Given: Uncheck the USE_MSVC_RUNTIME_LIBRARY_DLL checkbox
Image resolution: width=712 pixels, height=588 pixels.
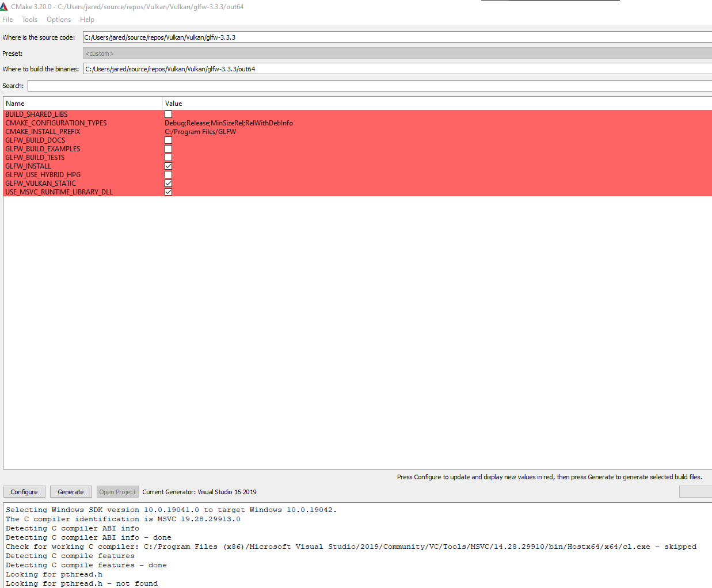Looking at the screenshot, I should [169, 192].
